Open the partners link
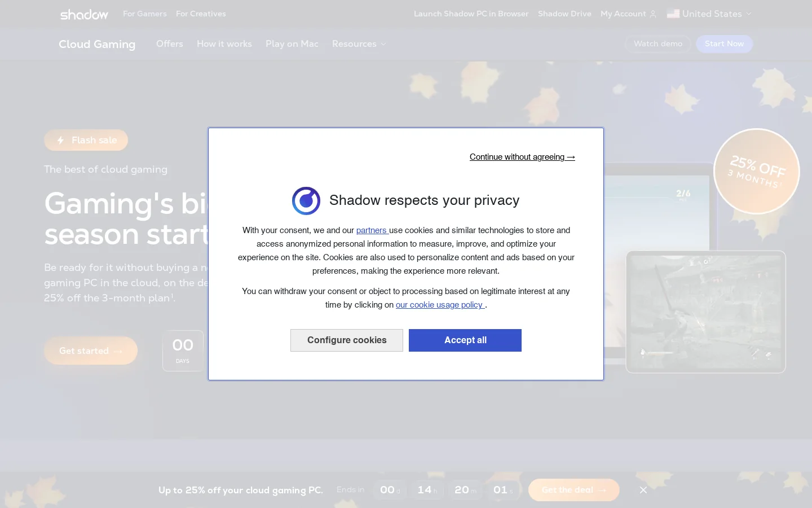The image size is (812, 508). pyautogui.click(x=372, y=230)
